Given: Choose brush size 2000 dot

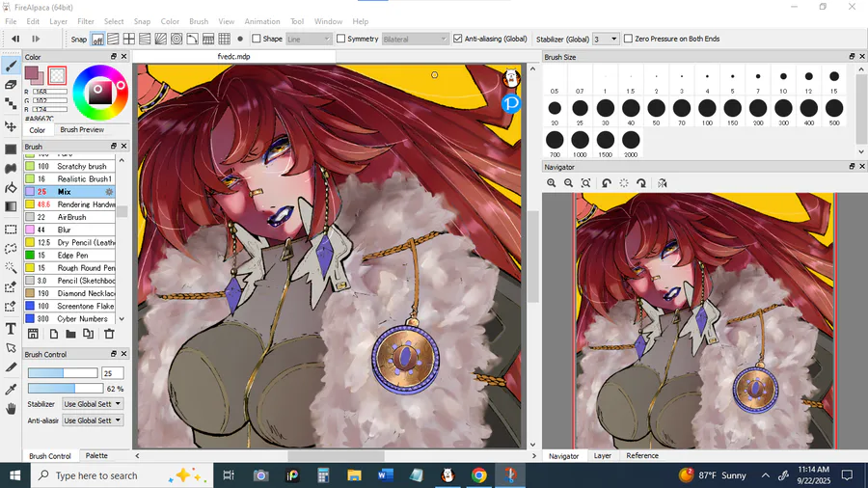Looking at the screenshot, I should pyautogui.click(x=631, y=140).
